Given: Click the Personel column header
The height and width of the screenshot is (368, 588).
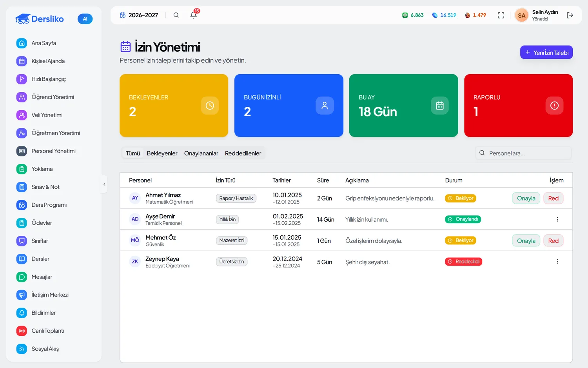Looking at the screenshot, I should (140, 180).
